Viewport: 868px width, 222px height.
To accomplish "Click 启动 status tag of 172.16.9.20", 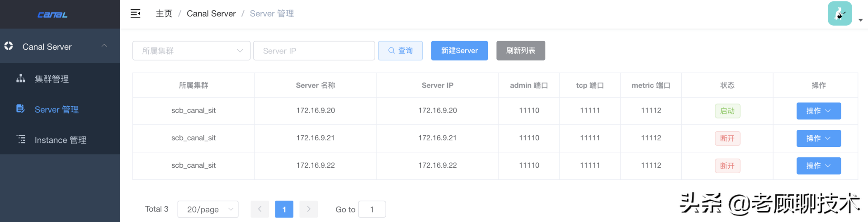I will [727, 111].
